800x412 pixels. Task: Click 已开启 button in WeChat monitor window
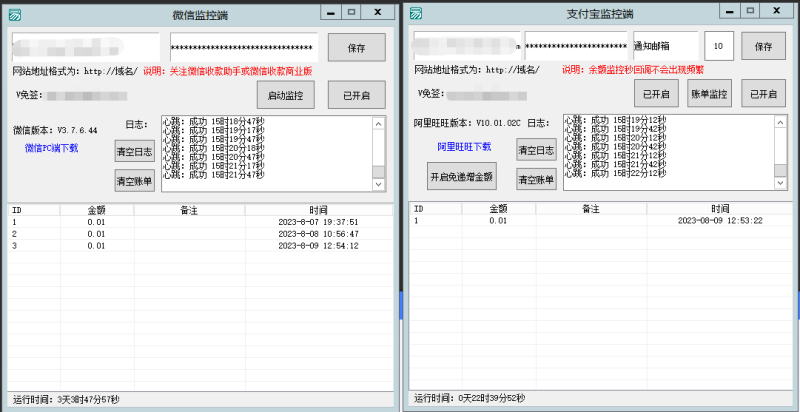click(357, 95)
